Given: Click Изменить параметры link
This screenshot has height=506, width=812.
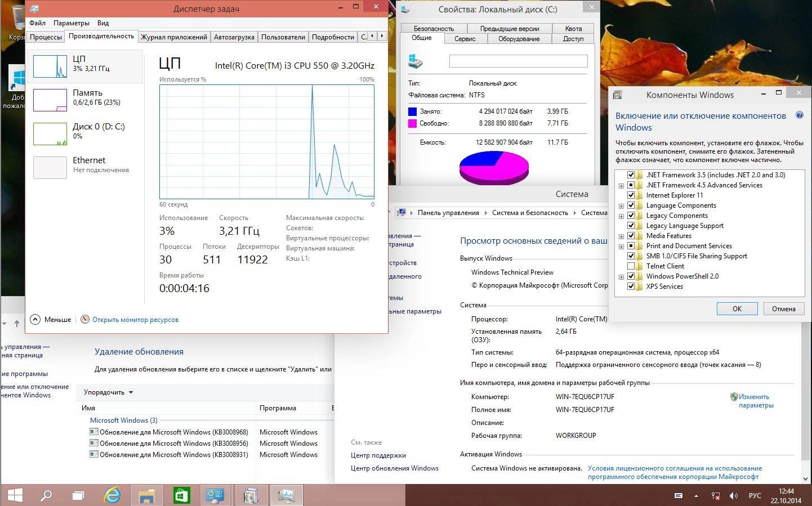Looking at the screenshot, I should point(756,401).
